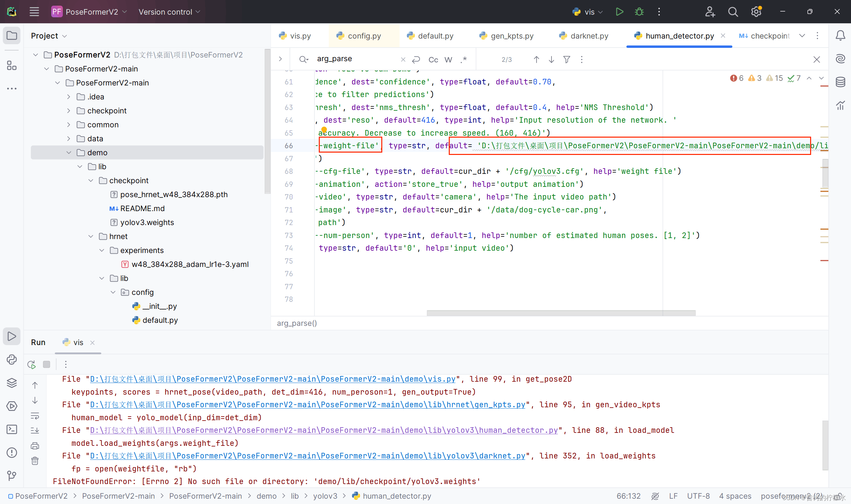The image size is (851, 504).
Task: Rerun the vis process in Run panel
Action: pos(32,364)
